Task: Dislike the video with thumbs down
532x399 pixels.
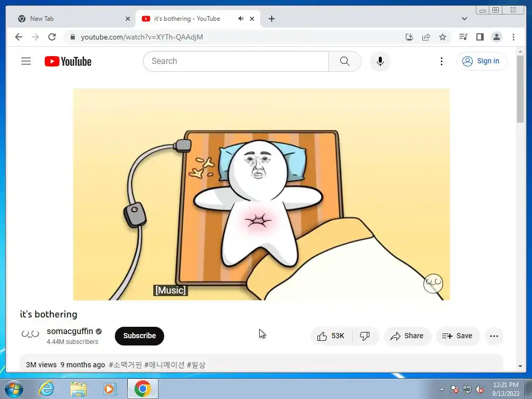Action: [x=365, y=336]
